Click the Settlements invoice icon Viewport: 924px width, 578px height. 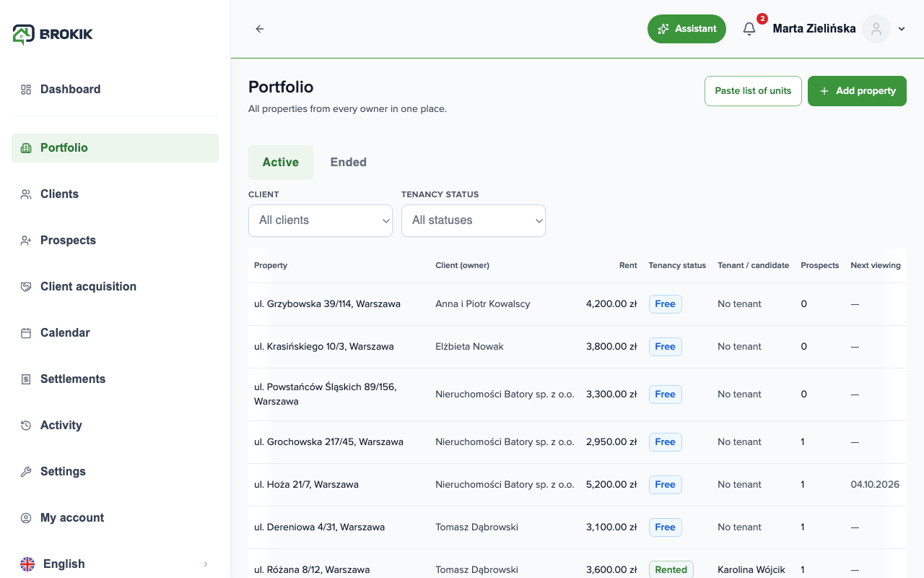26,379
